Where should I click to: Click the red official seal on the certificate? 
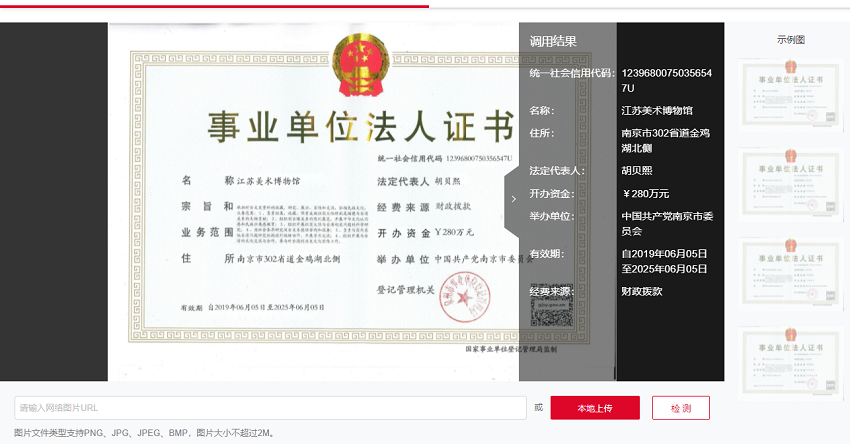464,297
